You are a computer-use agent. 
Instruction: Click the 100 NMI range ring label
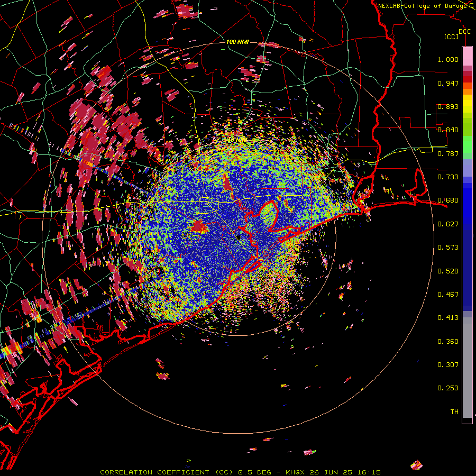pyautogui.click(x=237, y=42)
